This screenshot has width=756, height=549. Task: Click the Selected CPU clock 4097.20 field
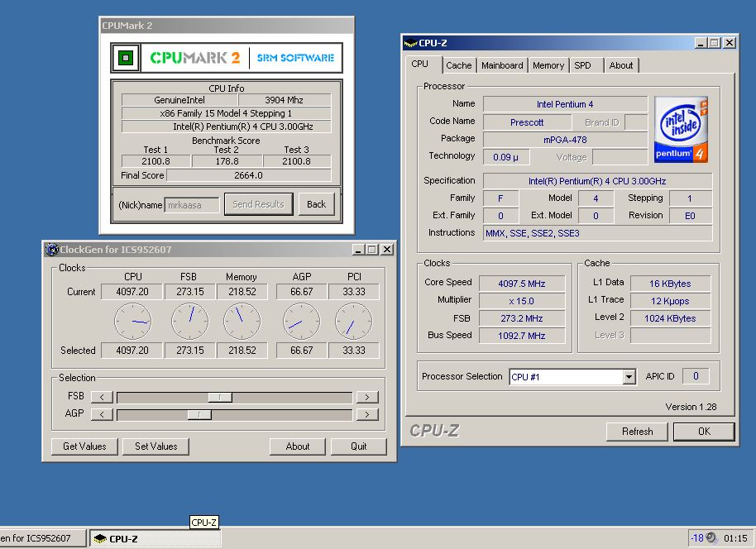coord(132,351)
